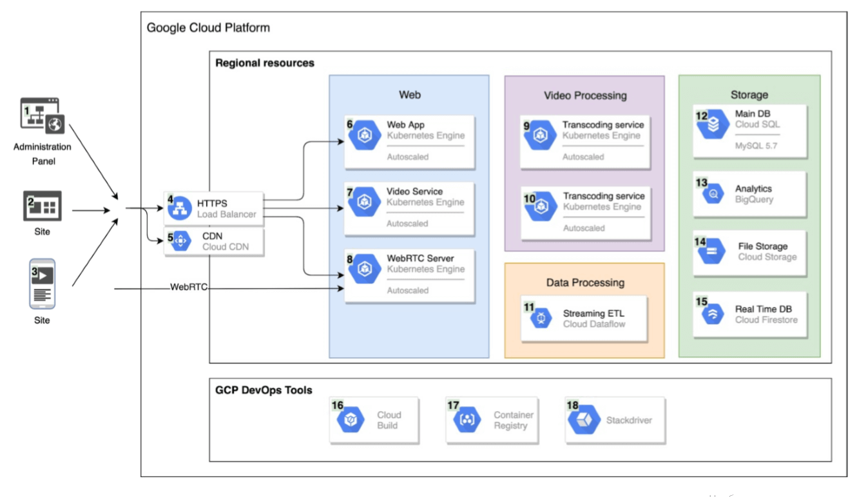
Task: Click the Streaming ETL Dataflow icon
Action: pyautogui.click(x=541, y=318)
